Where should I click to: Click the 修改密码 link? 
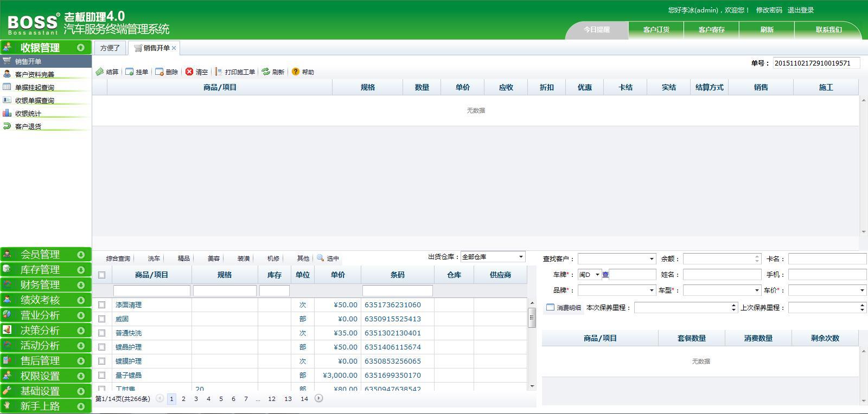pos(769,10)
